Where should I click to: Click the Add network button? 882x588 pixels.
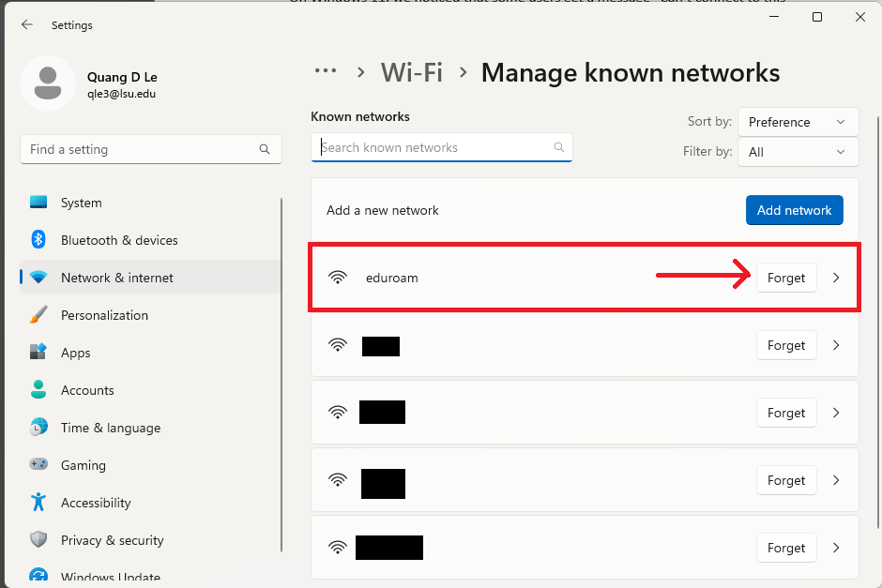tap(794, 210)
